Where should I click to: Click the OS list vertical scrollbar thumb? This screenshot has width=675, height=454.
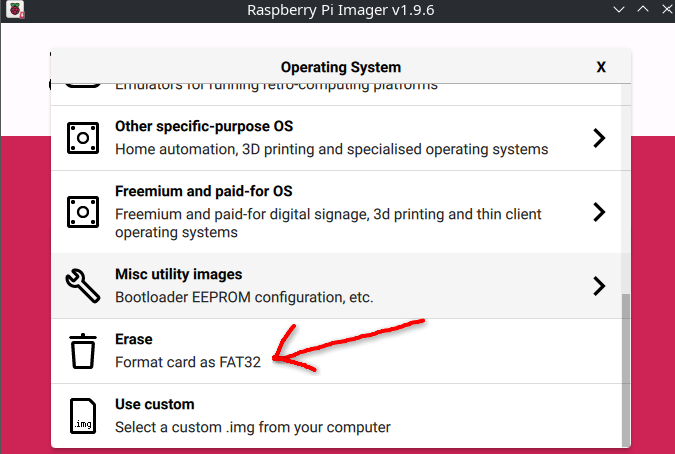[x=626, y=371]
